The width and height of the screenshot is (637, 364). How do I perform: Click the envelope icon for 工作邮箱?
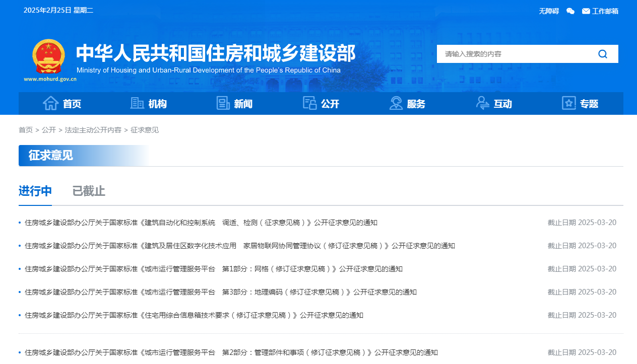pyautogui.click(x=586, y=11)
